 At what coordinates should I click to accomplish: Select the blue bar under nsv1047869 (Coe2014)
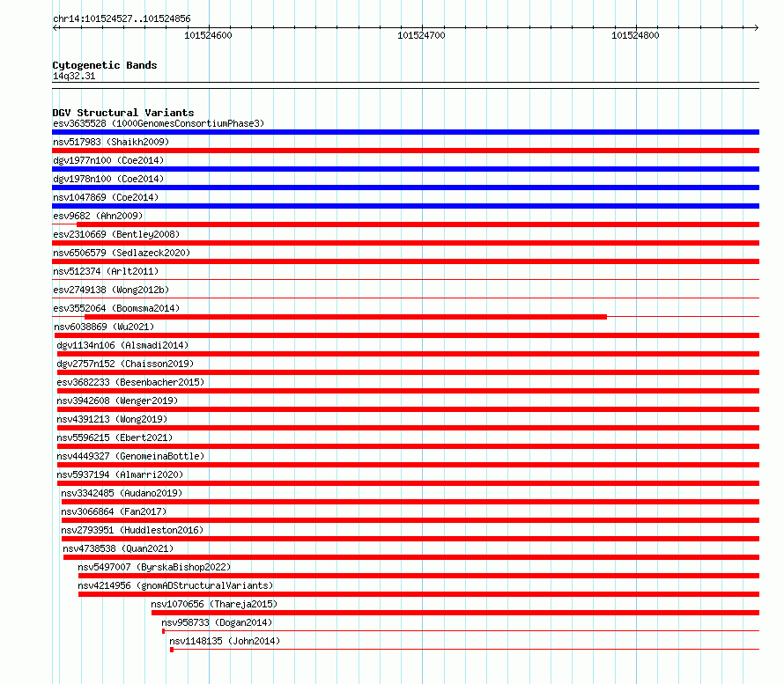(405, 206)
